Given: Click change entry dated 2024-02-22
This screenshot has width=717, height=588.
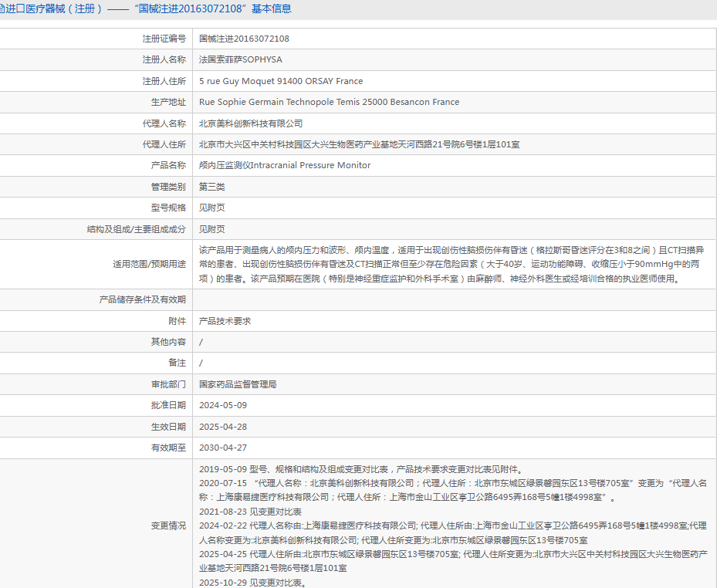Looking at the screenshot, I should point(453,533).
